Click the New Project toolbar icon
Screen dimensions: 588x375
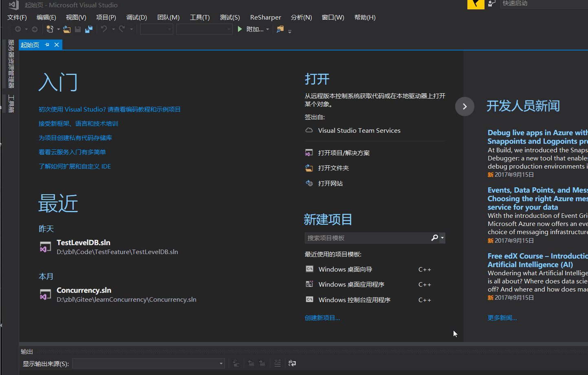click(x=50, y=29)
